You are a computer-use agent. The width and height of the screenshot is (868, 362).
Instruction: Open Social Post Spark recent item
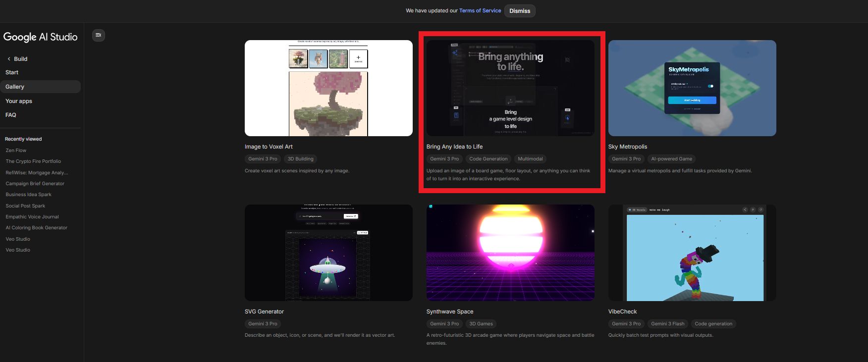pos(25,206)
